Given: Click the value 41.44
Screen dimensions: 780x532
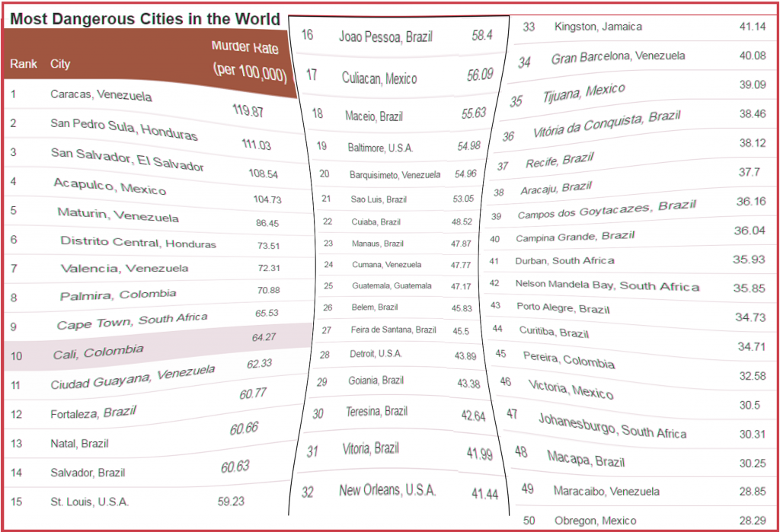Looking at the screenshot, I should pos(484,494).
